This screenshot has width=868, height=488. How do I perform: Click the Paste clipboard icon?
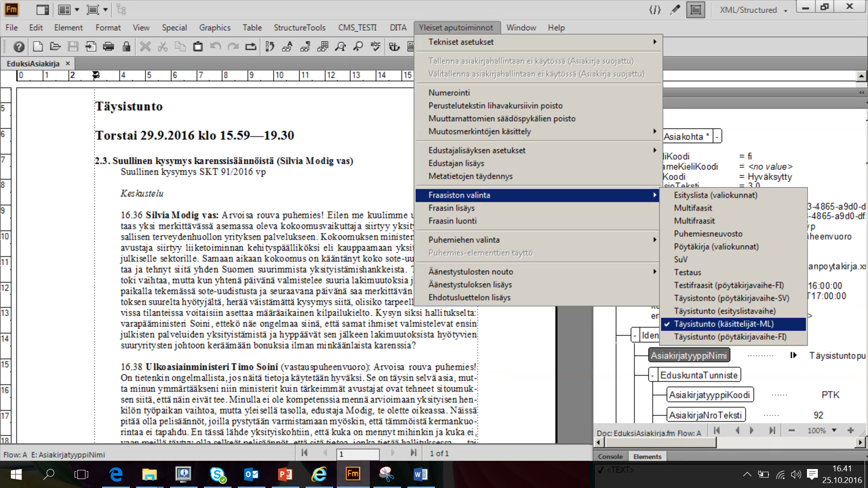(x=198, y=47)
